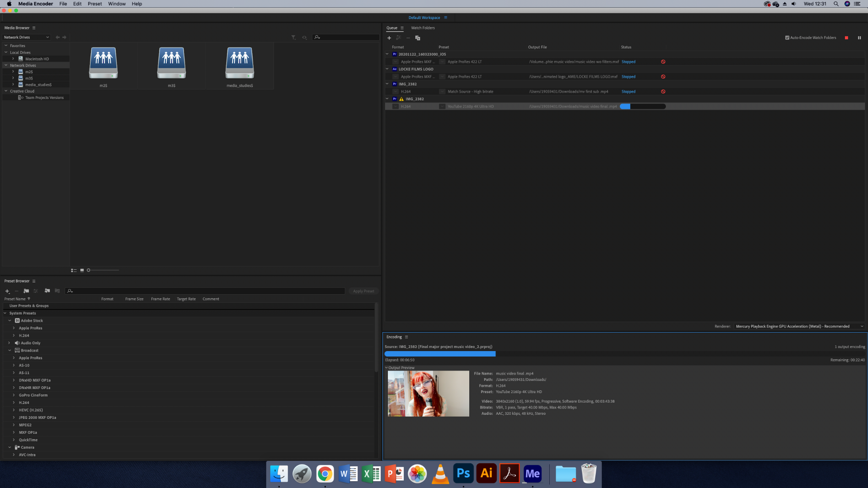Open the Network Drives location dropdown
The image size is (868, 488).
(26, 38)
